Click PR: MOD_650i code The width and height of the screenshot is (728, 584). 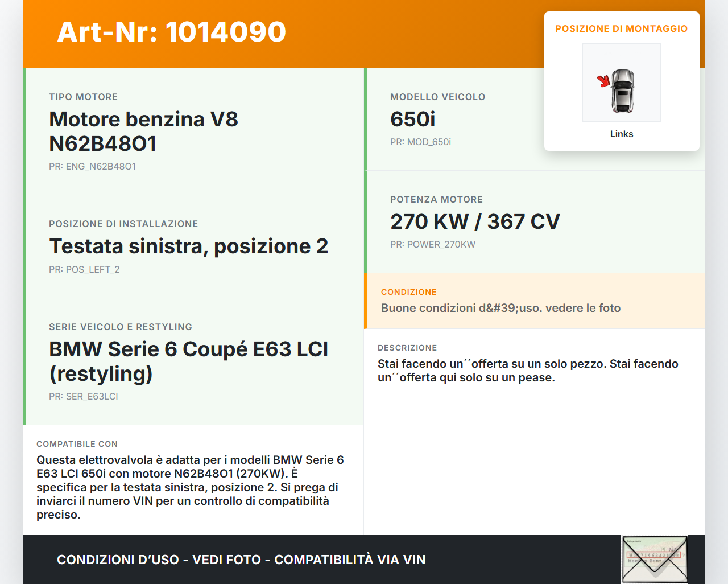point(421,142)
